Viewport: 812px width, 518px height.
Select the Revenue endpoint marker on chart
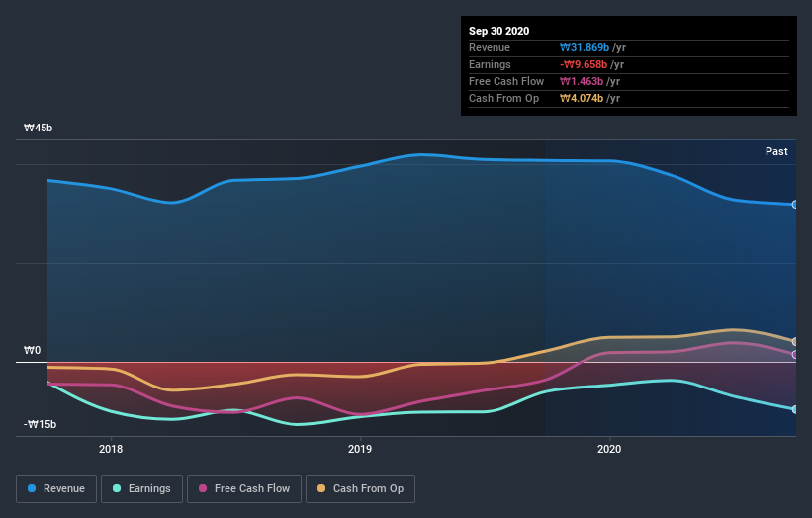(x=794, y=205)
